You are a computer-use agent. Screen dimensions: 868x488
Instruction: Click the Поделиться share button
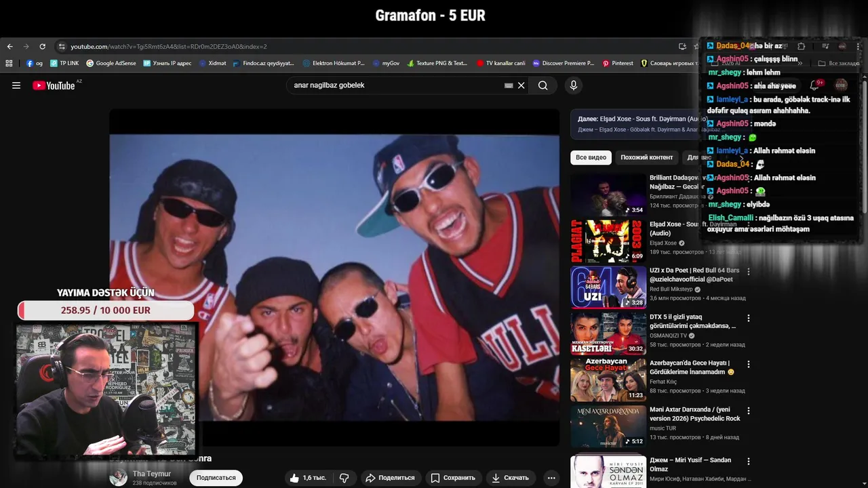pos(390,478)
